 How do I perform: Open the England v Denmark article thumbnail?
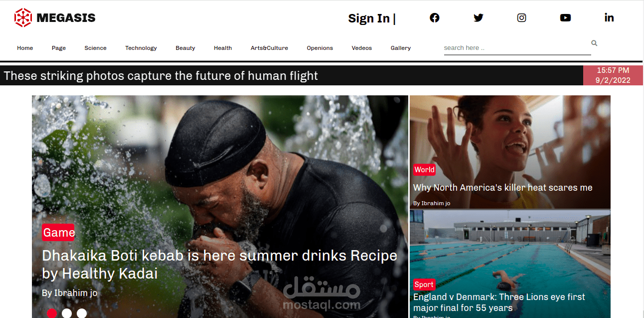(x=510, y=264)
